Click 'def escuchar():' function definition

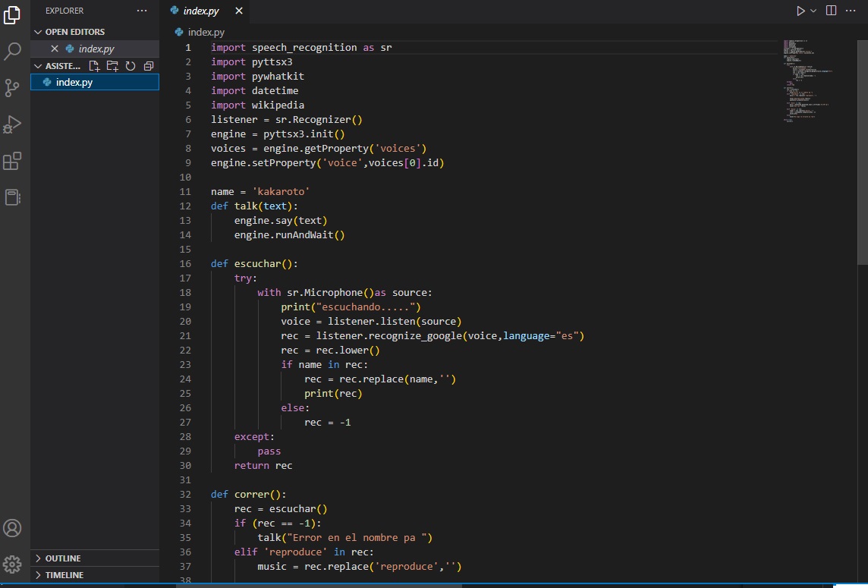pyautogui.click(x=254, y=263)
